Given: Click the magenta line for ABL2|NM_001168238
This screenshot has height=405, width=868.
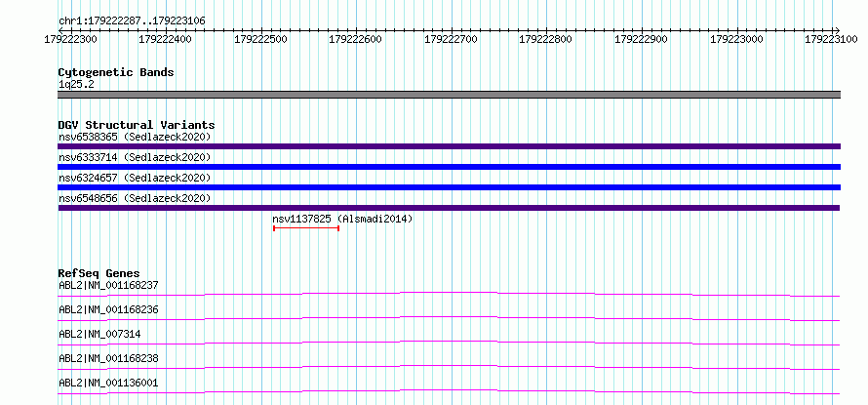Looking at the screenshot, I should (449, 367).
